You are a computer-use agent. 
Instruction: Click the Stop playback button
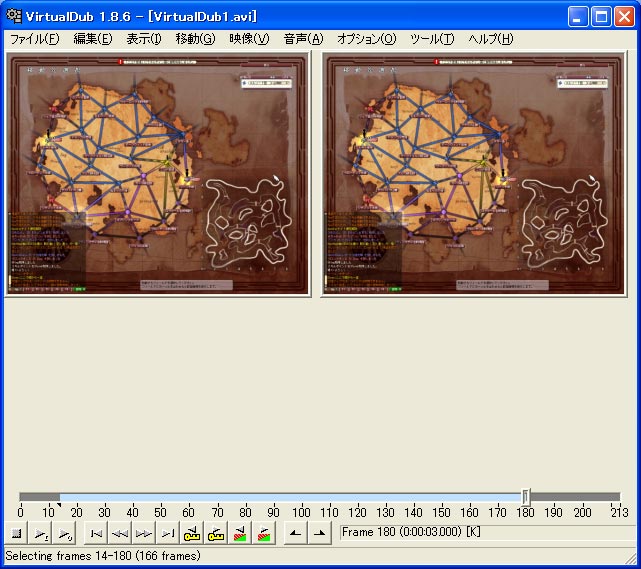(16, 533)
